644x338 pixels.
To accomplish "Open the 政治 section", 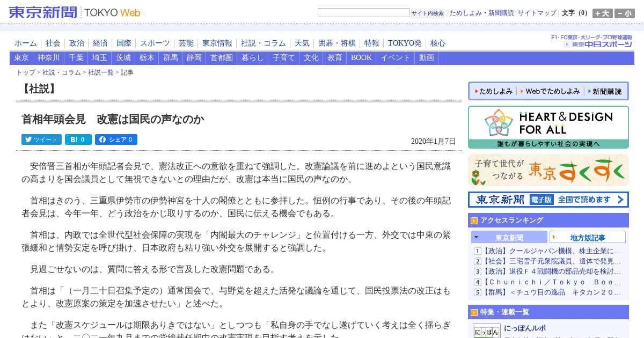I will click(x=77, y=43).
